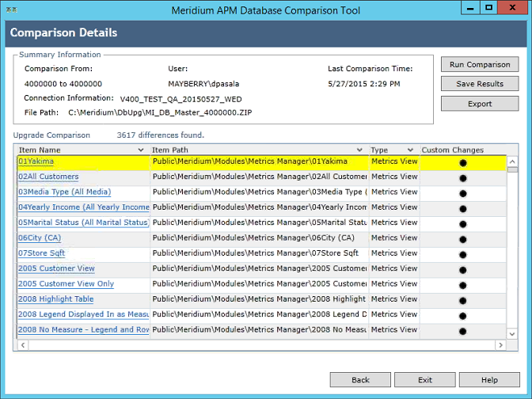Click the file path MI_DB_Master_4000000.ZIP text

click(x=160, y=112)
